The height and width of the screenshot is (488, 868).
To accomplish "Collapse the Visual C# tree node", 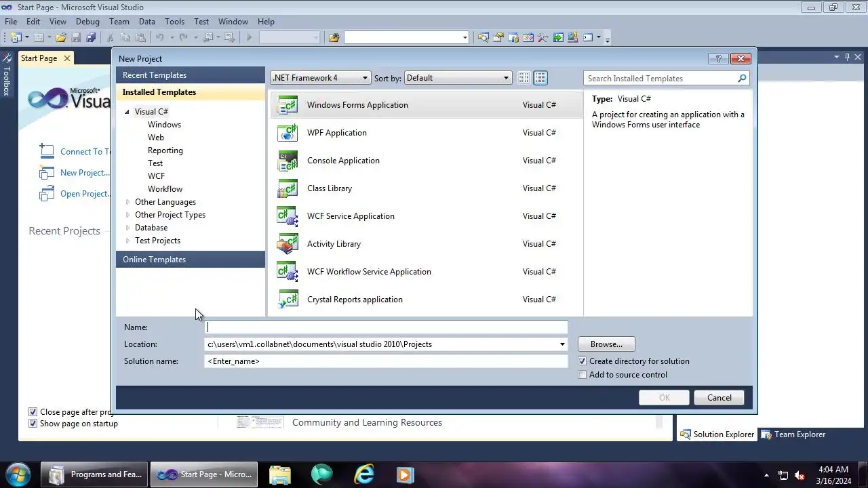I will click(x=127, y=112).
